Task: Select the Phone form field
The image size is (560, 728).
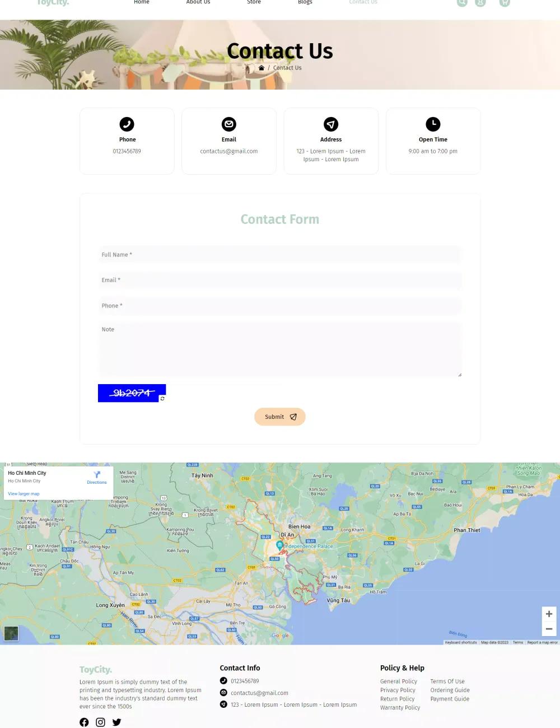Action: (x=280, y=306)
